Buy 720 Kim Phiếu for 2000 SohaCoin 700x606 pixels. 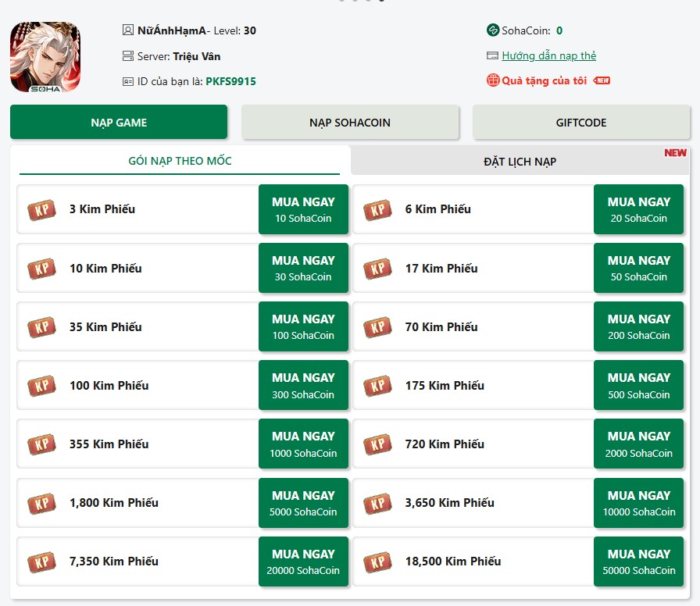point(638,444)
